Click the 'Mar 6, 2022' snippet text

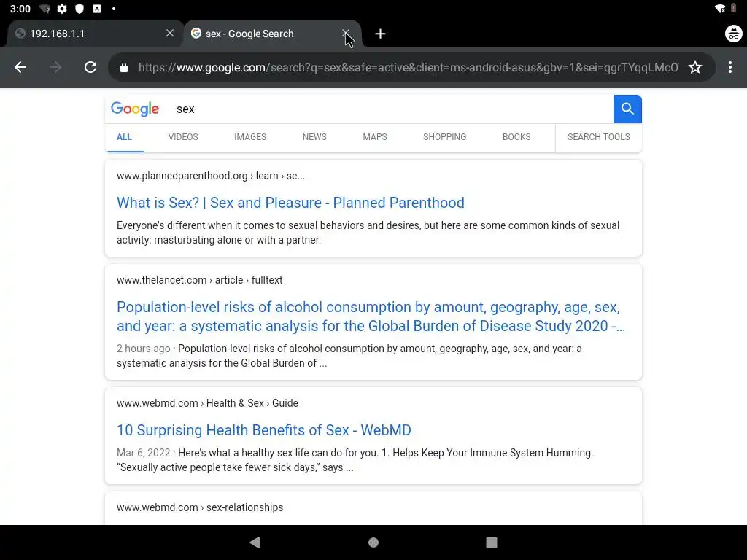[144, 453]
